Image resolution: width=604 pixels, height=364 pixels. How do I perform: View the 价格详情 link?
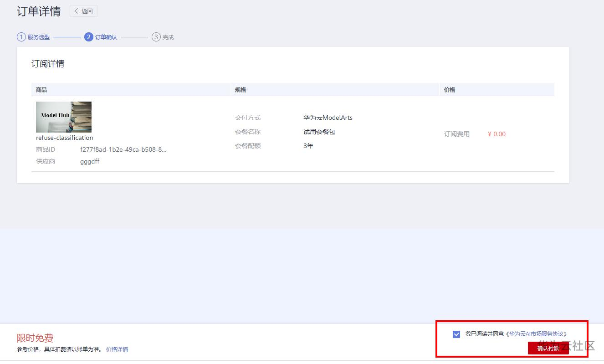[117, 349]
